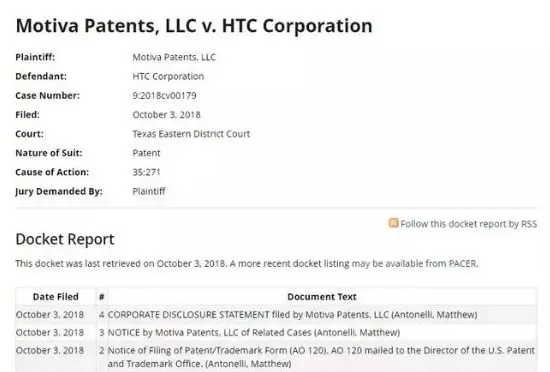Click the Texas Eastern District Court text
This screenshot has width=550, height=372.
point(191,134)
